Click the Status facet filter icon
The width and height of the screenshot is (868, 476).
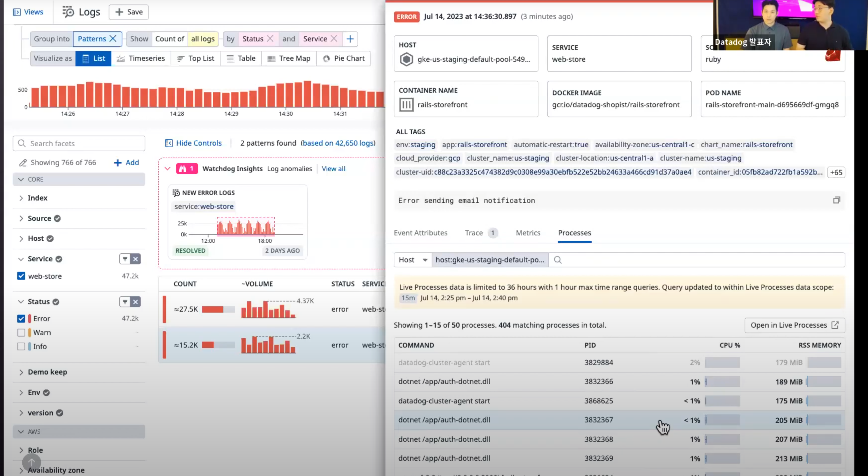(125, 302)
